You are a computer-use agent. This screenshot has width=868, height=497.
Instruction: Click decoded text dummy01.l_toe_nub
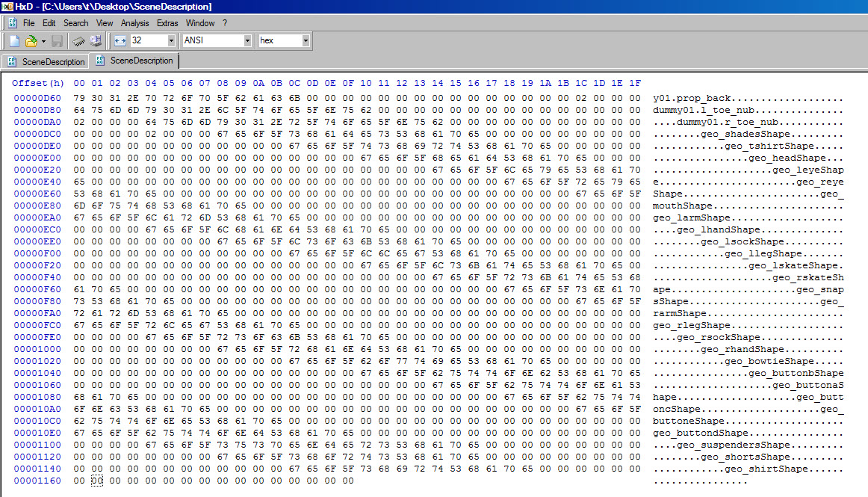[704, 111]
